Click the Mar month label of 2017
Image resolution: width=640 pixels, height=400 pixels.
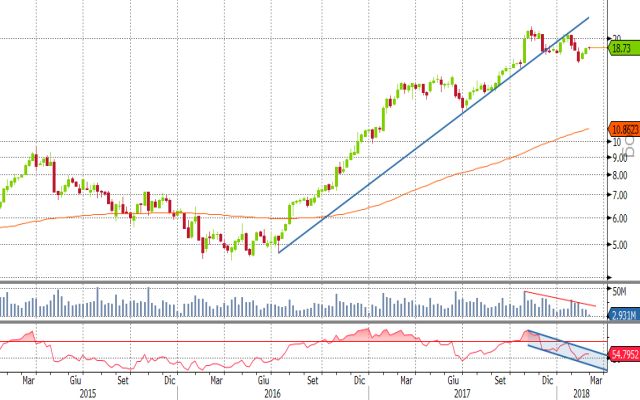click(406, 380)
